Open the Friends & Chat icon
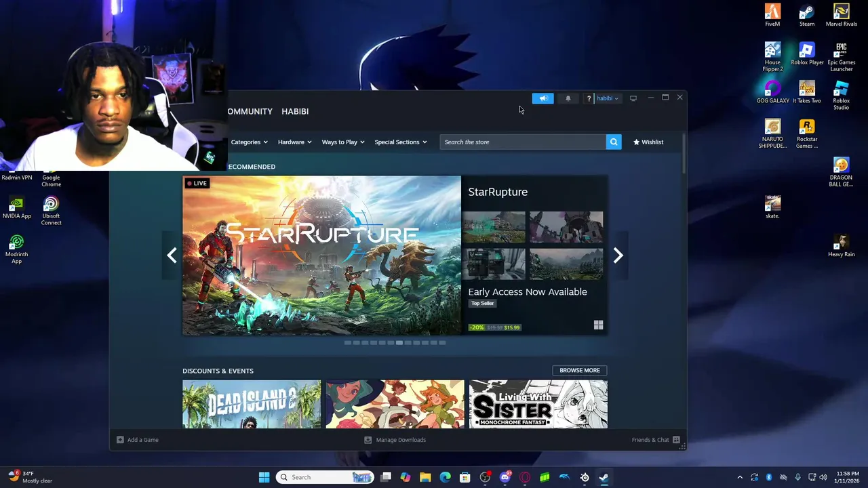 pos(676,440)
